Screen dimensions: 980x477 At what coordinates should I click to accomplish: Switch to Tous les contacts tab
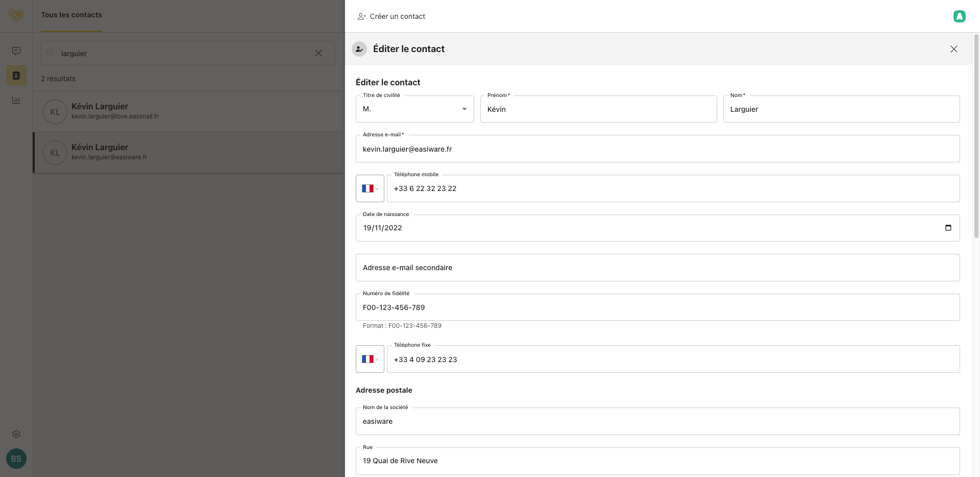[x=71, y=15]
